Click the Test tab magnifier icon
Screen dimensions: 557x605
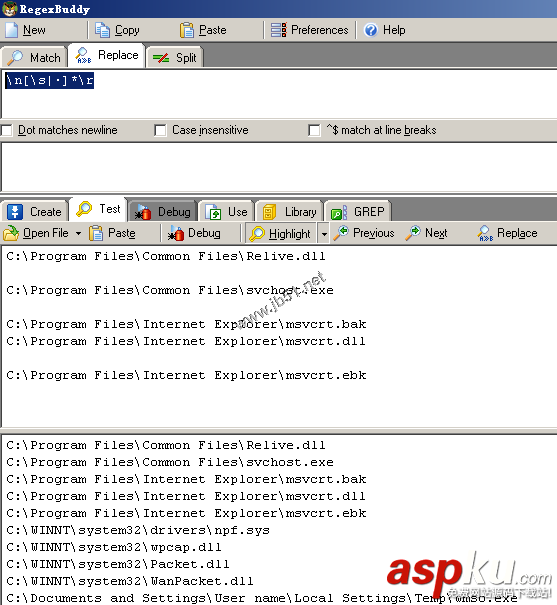[84, 209]
